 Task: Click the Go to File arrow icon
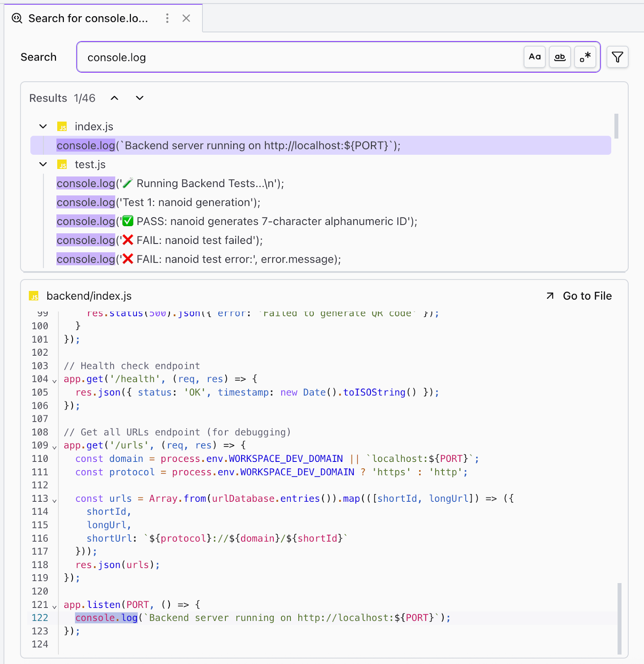click(550, 296)
